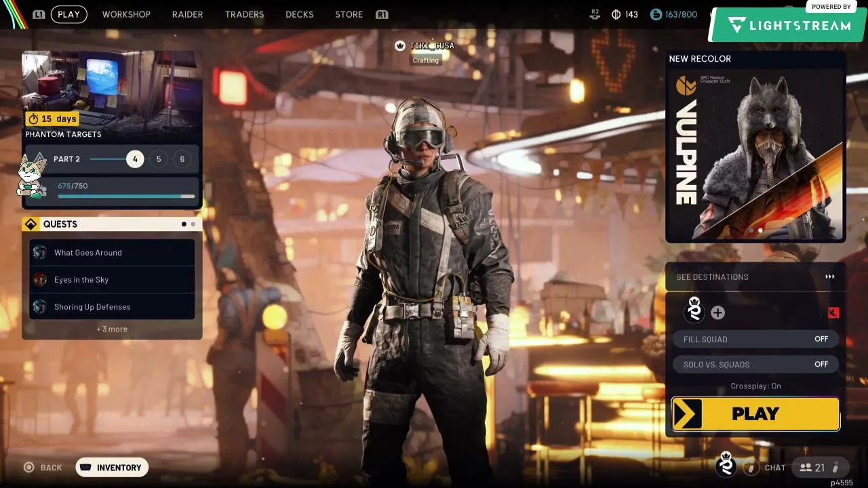Open the Chat
Image resolution: width=868 pixels, height=488 pixels.
click(x=775, y=468)
